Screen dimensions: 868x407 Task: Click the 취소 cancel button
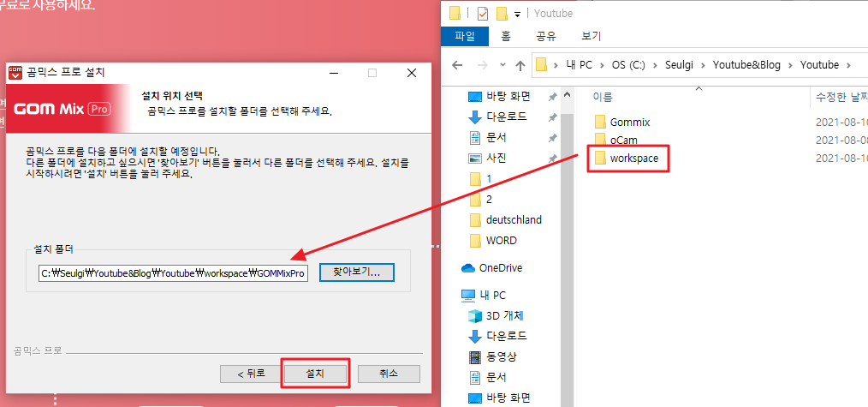[x=389, y=374]
